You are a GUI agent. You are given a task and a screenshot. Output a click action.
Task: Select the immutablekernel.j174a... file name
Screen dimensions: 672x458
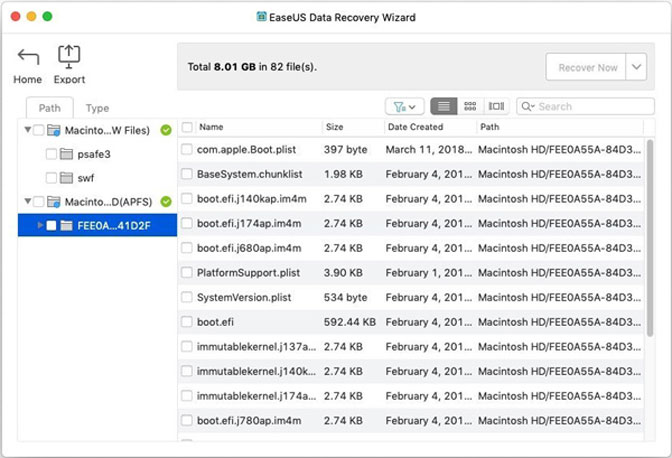[x=256, y=396]
